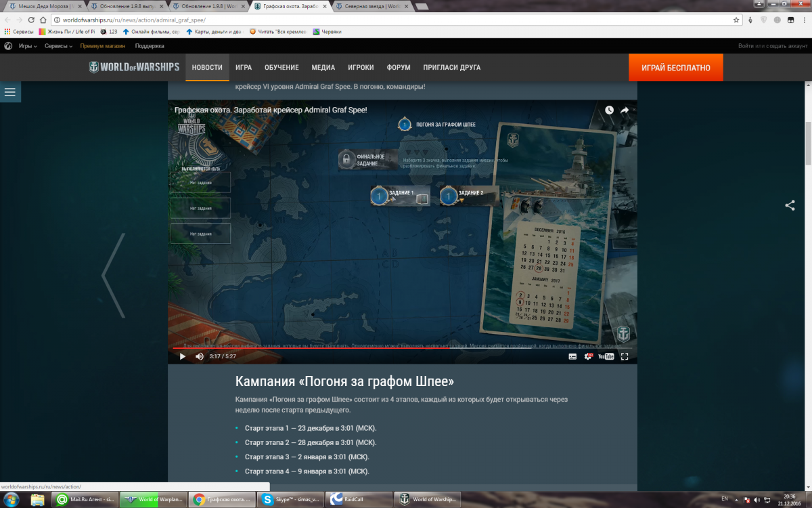The width and height of the screenshot is (812, 508).
Task: Open Chrome menu three dots
Action: pyautogui.click(x=804, y=20)
